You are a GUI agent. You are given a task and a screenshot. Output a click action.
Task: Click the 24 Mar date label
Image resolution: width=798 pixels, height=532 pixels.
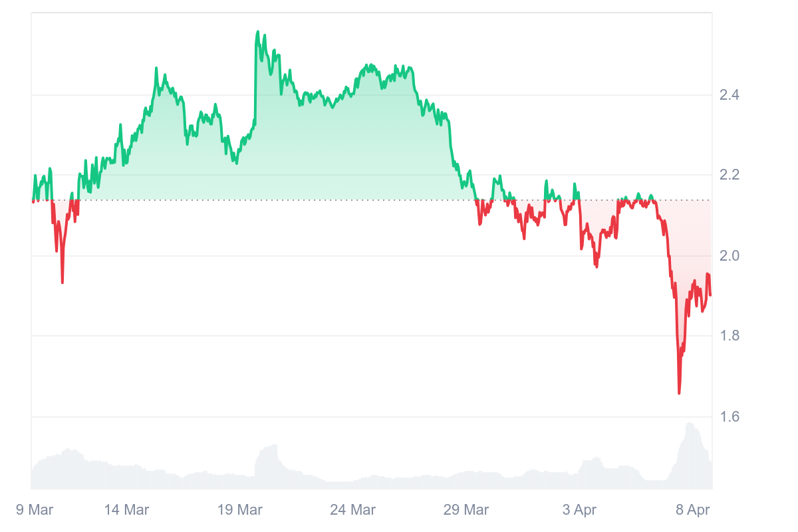pyautogui.click(x=353, y=510)
